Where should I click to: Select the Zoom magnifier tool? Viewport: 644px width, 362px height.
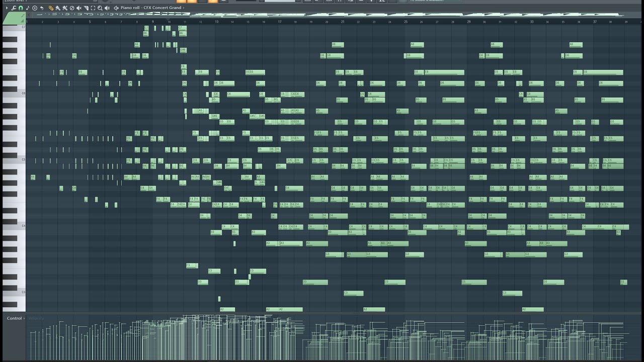(x=100, y=8)
